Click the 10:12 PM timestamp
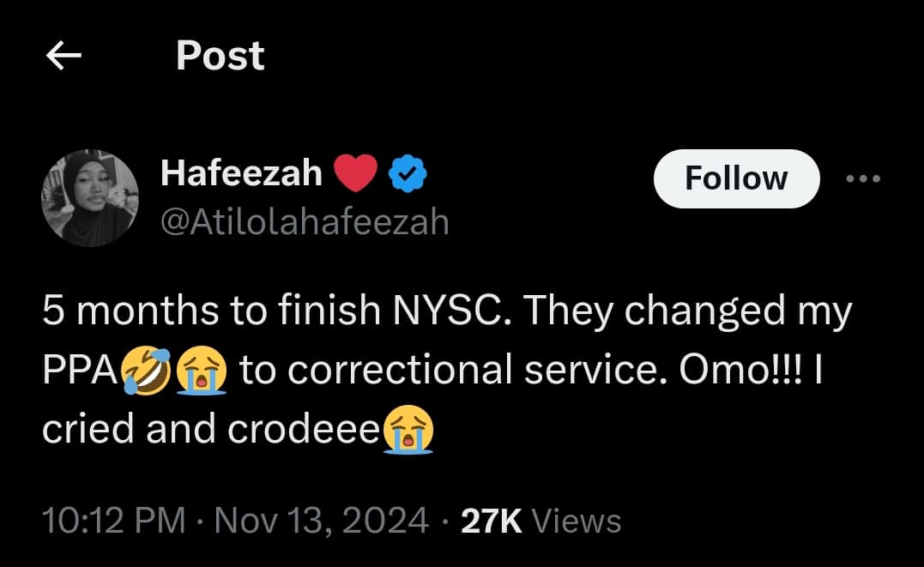The width and height of the screenshot is (924, 567). [114, 521]
